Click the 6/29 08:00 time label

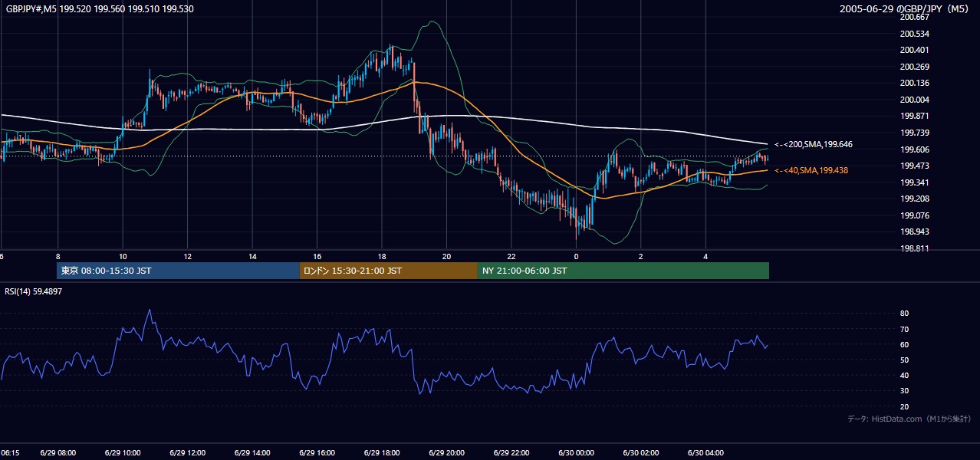click(58, 453)
